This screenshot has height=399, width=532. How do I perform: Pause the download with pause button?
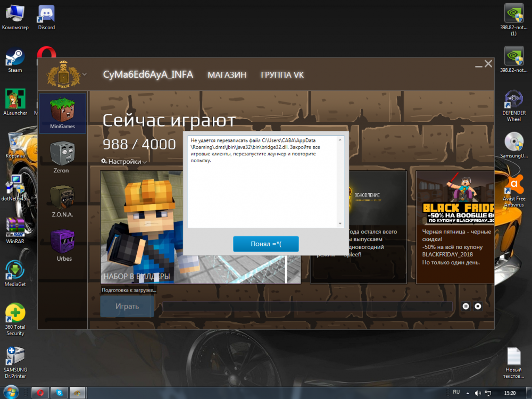coord(466,306)
